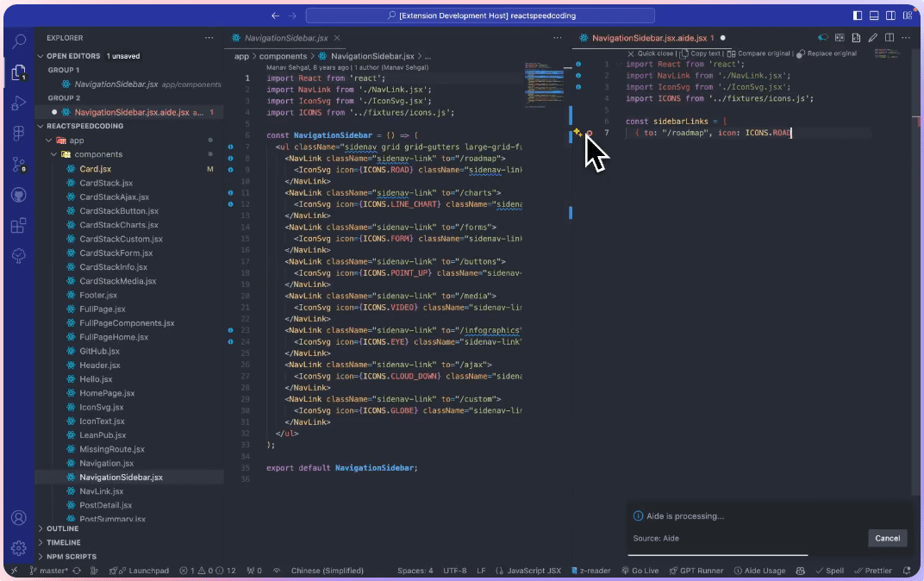924x581 pixels.
Task: Toggle Spell checker in status bar
Action: (830, 571)
